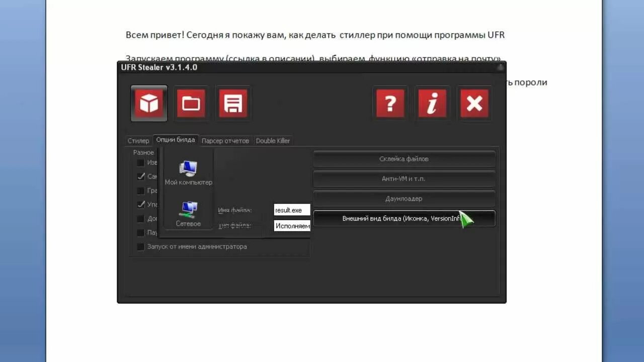Screen dimensions: 644x362
Task: Click the Внешний вид билда button
Action: point(404,218)
